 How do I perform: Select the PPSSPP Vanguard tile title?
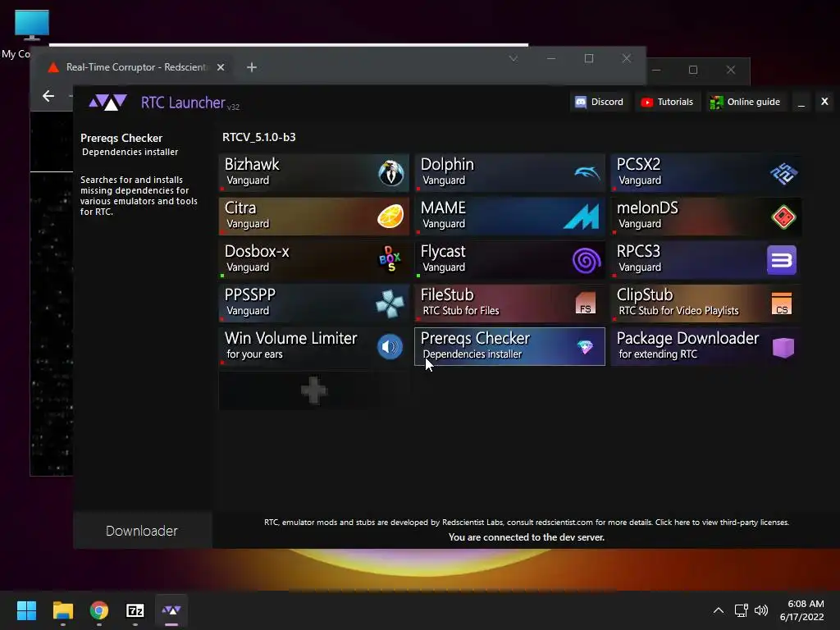pos(250,294)
